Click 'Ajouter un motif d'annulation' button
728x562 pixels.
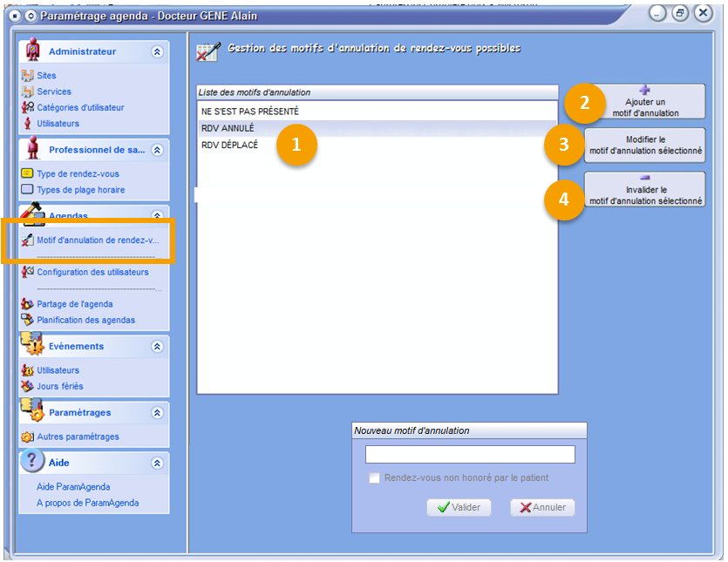coord(645,102)
